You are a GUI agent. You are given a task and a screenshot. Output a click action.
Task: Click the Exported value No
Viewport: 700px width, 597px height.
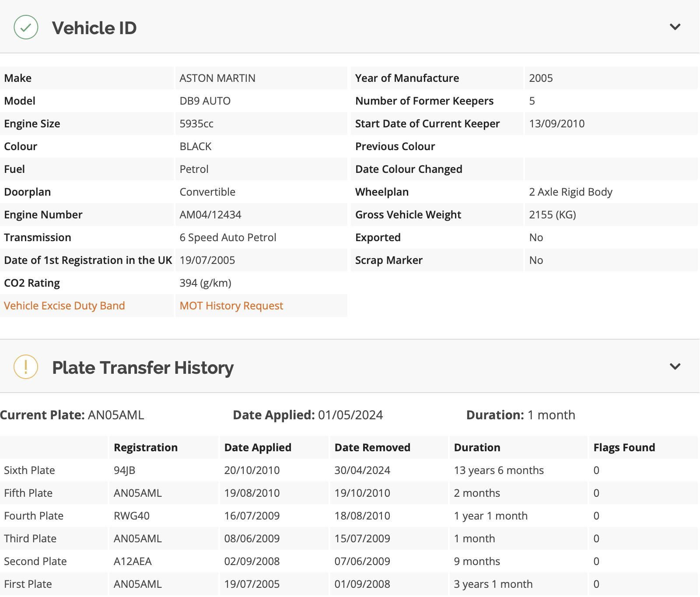[536, 237]
